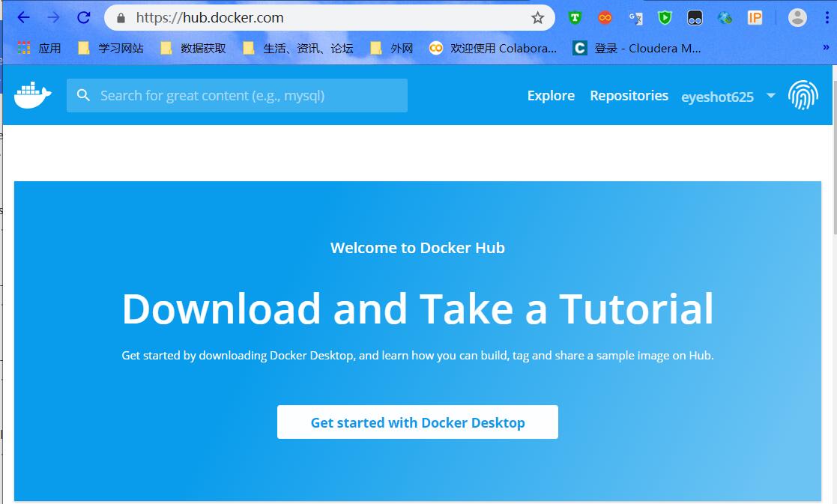Click the Welcome to Docker Hub text
The image size is (837, 504).
417,248
